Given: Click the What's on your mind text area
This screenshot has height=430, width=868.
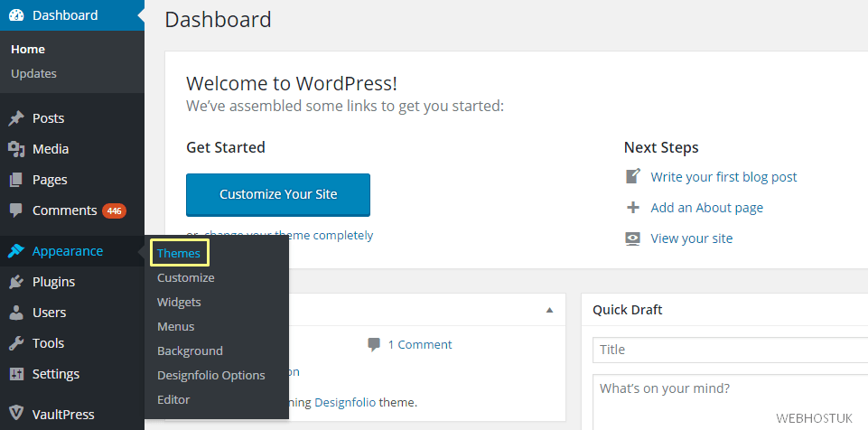Looking at the screenshot, I should [x=730, y=402].
